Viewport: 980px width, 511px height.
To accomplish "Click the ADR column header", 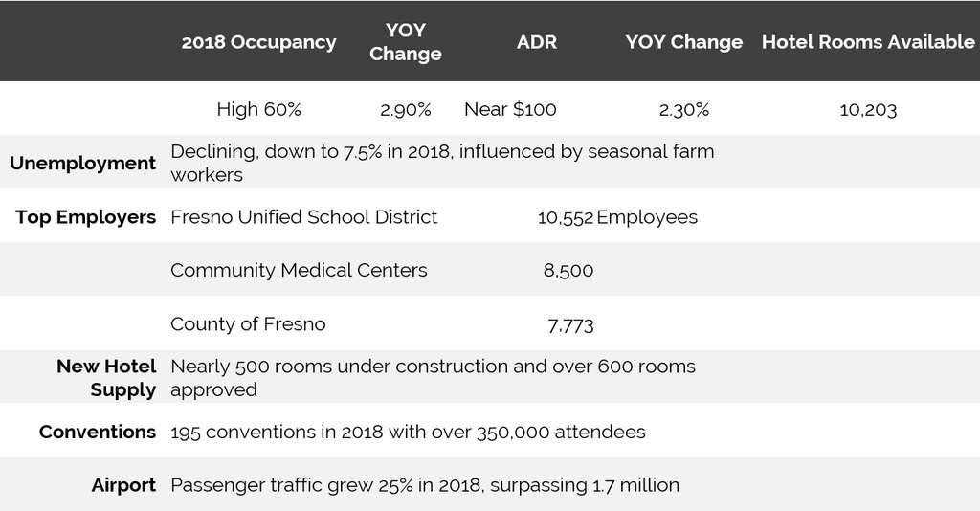I will (x=536, y=42).
